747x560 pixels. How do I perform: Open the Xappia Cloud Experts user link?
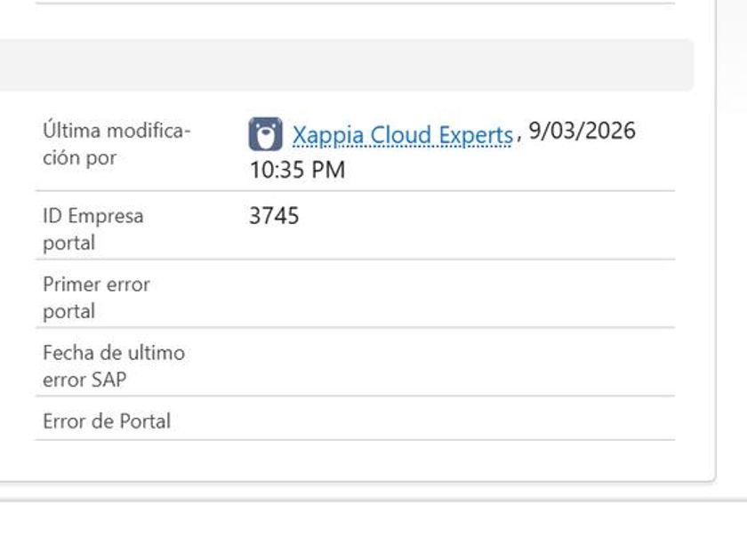pos(402,135)
